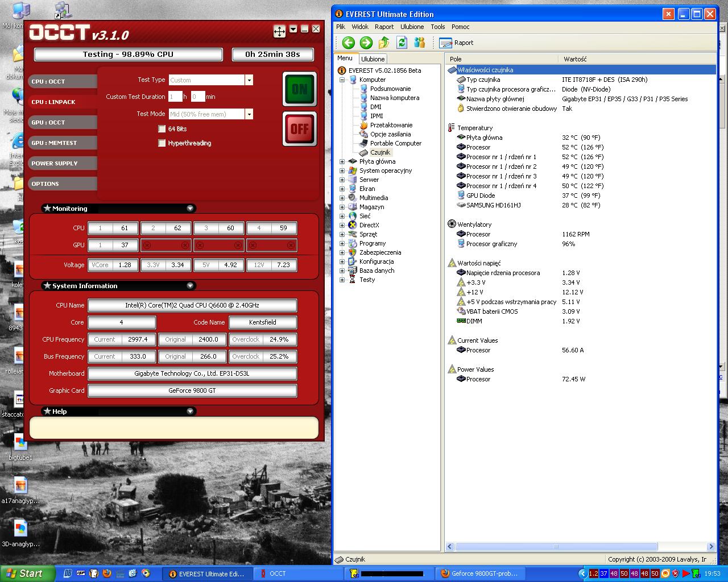Viewport: 728px width, 582px height.
Task: Open the Raport report wizard button
Action: tap(456, 43)
